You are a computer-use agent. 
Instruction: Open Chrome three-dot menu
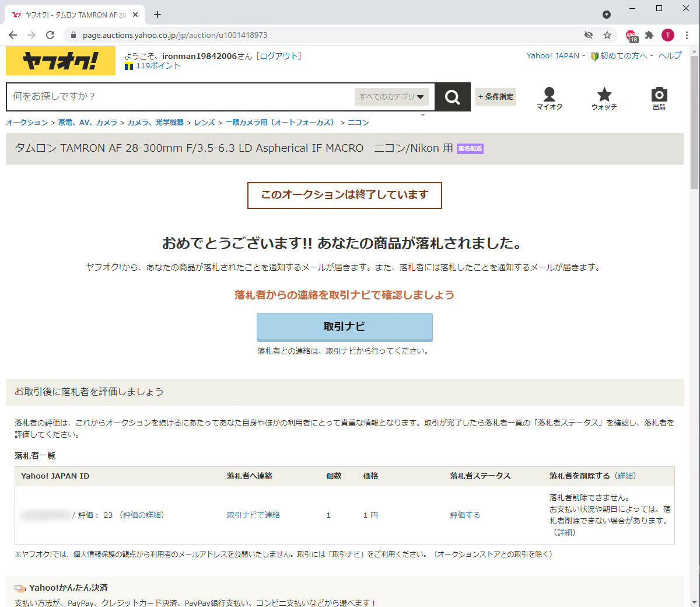coord(687,35)
